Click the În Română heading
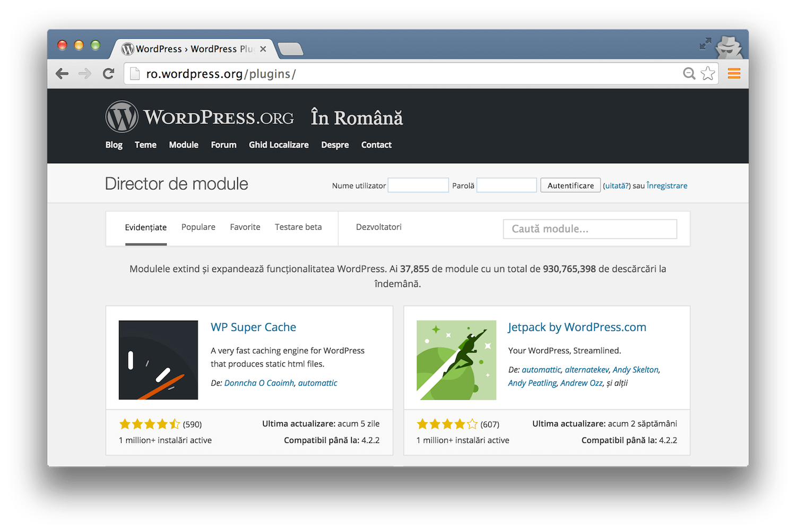The height and width of the screenshot is (532, 796). [357, 117]
